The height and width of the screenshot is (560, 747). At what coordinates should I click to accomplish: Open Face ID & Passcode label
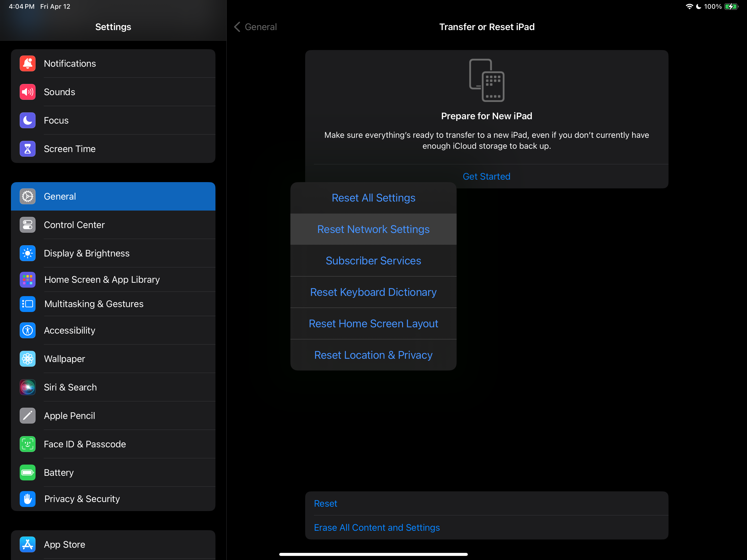(85, 444)
